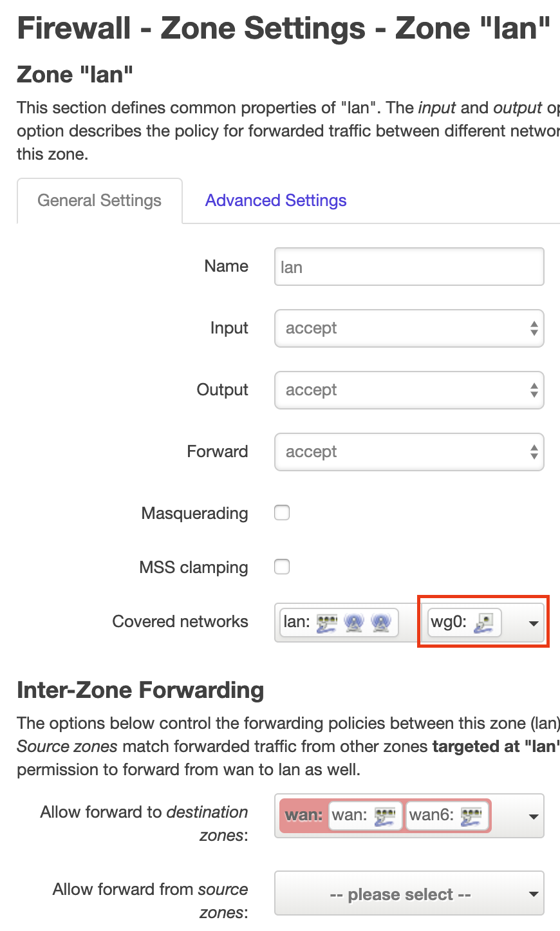Viewport: 560px width, 931px height.
Task: Open the Forward policy dropdown
Action: coord(409,452)
